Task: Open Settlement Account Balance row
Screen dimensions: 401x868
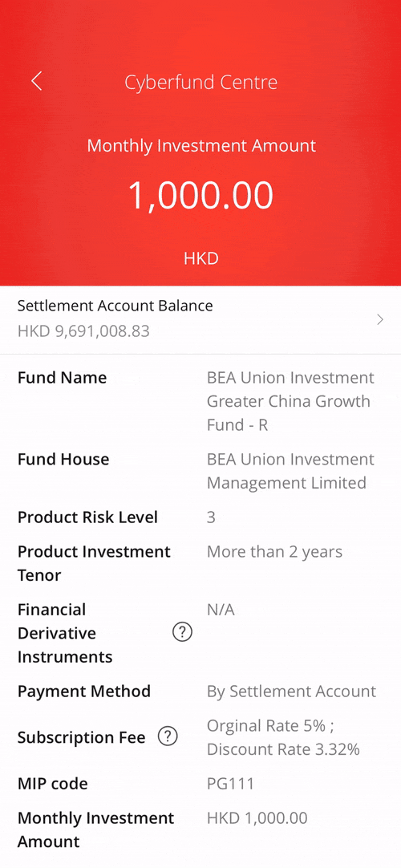Action: 200,319
